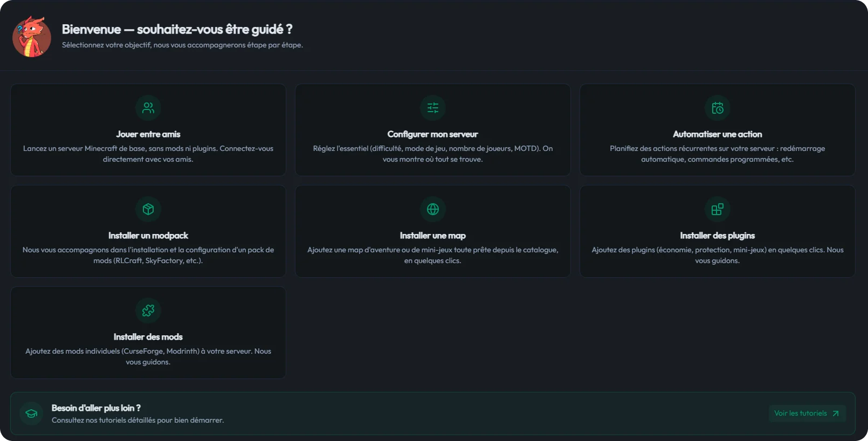
Task: Pick the Installer des plugins heading
Action: (x=718, y=236)
